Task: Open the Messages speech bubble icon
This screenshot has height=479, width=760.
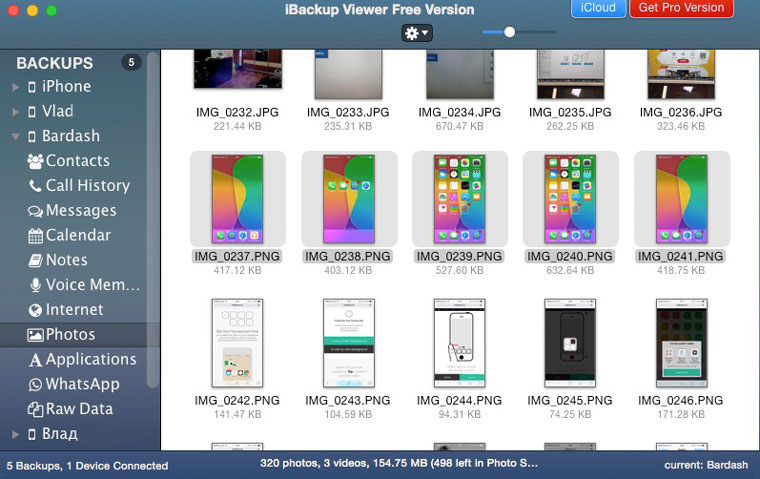Action: [35, 211]
